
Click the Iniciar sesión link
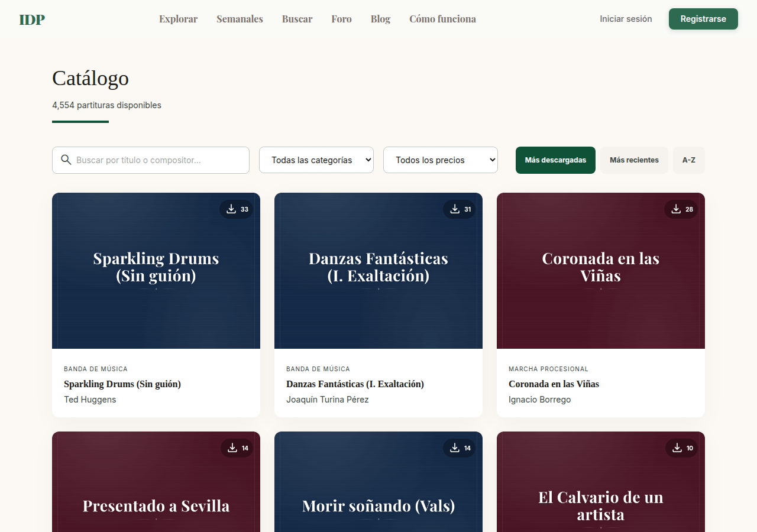pyautogui.click(x=626, y=19)
